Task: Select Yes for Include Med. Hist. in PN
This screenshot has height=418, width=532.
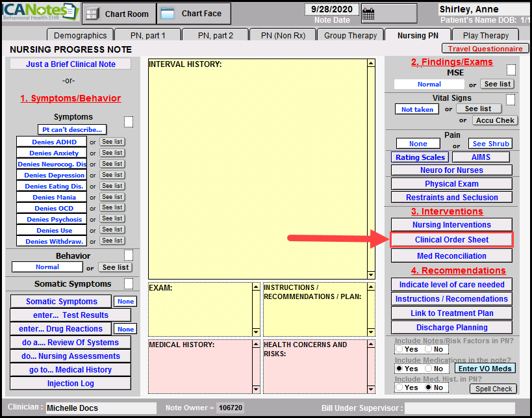Action: [x=399, y=387]
